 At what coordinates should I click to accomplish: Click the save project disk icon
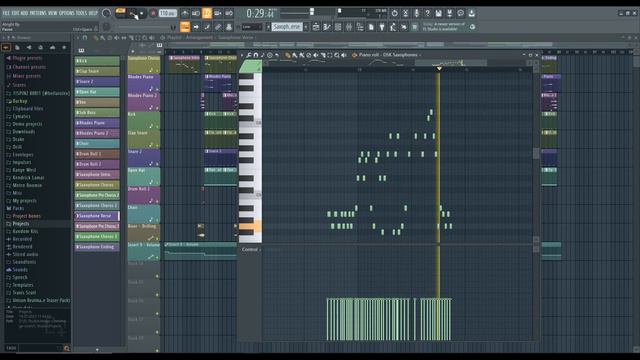click(438, 13)
